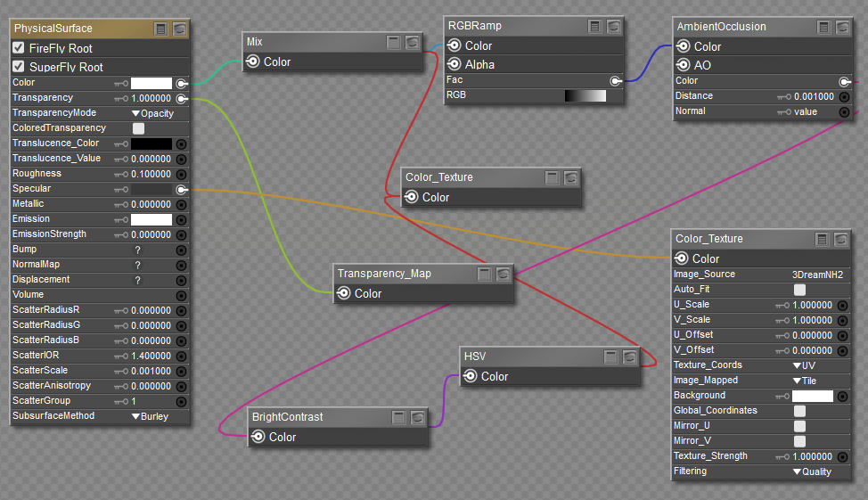Enable the Global_Coordinates checkbox

coord(799,411)
